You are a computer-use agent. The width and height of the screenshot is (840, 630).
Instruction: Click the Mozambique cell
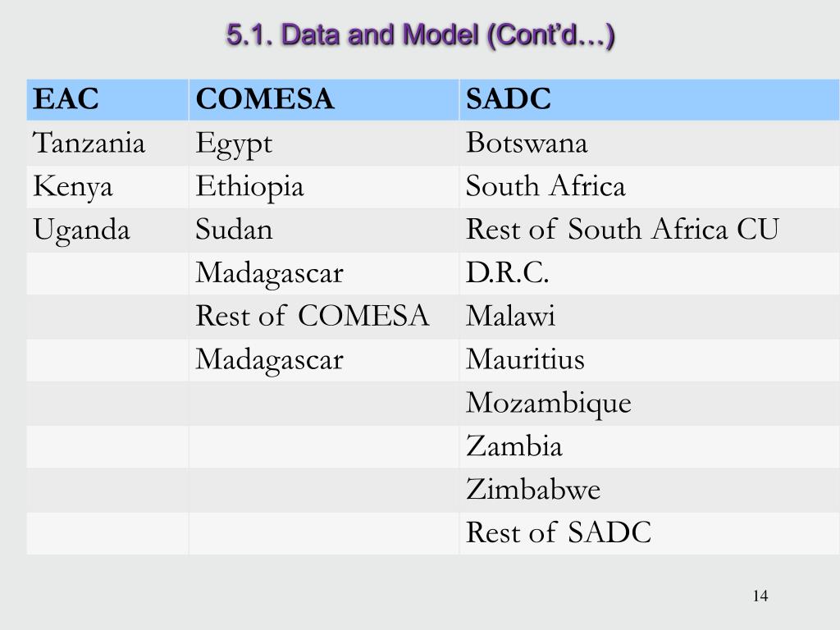[x=650, y=403]
